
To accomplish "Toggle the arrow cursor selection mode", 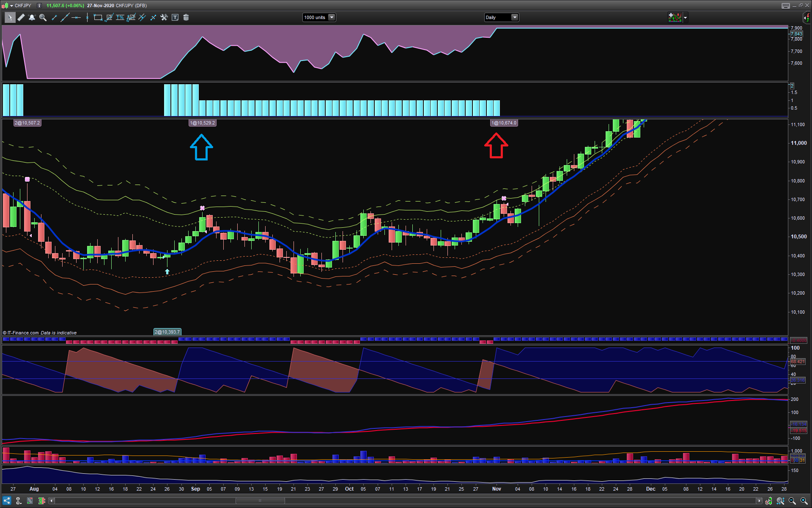I will tap(10, 17).
